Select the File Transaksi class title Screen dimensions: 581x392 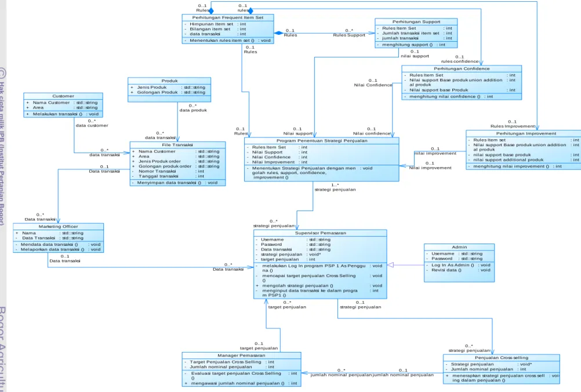177,145
